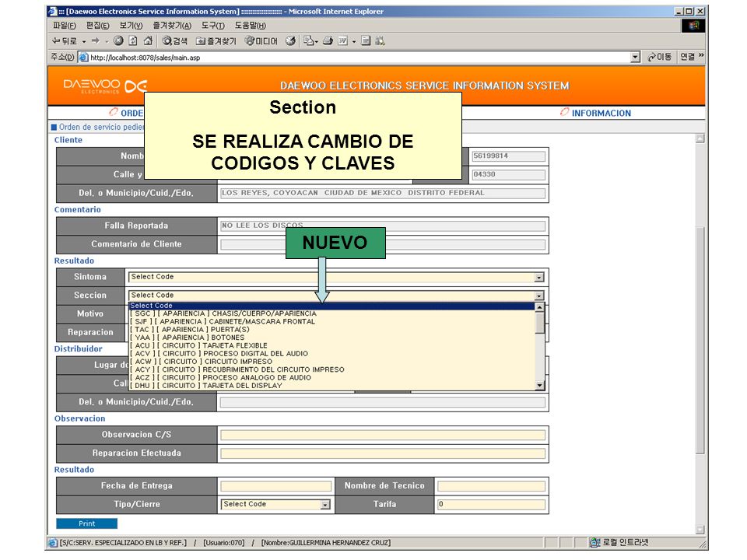747x560 pixels.
Task: Edit the page with the Word icon
Action: (342, 41)
